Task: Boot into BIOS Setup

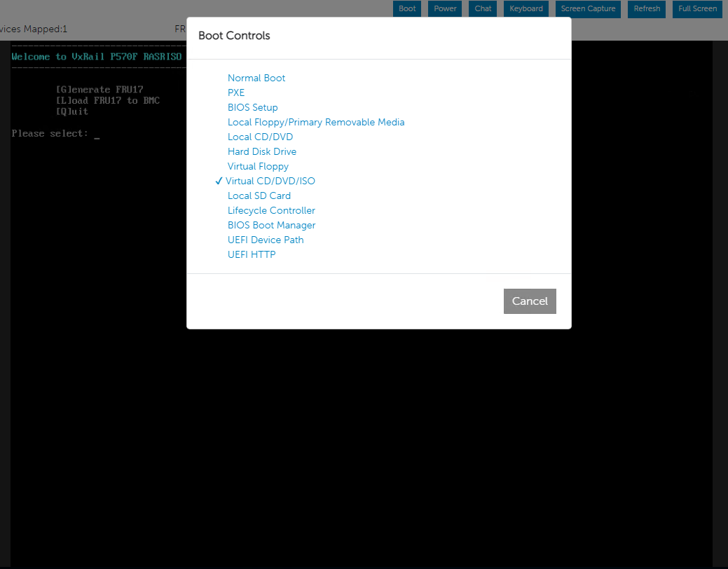Action: (x=252, y=107)
